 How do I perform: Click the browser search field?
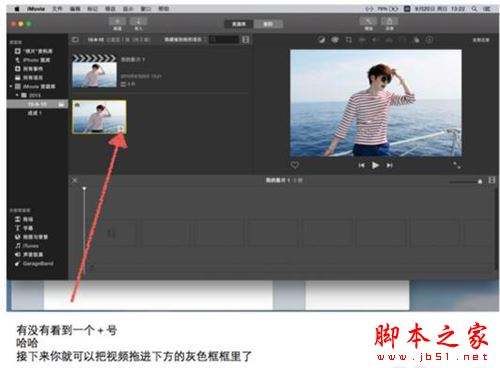coord(224,40)
